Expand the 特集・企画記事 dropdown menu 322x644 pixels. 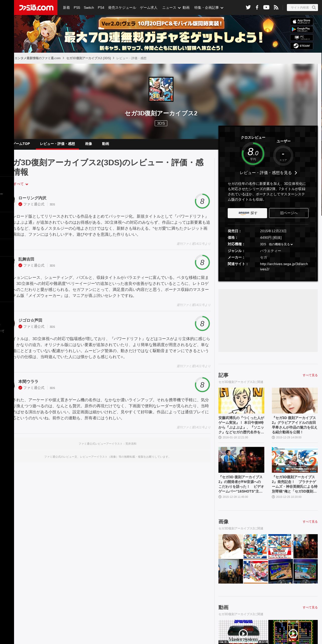coord(209,8)
